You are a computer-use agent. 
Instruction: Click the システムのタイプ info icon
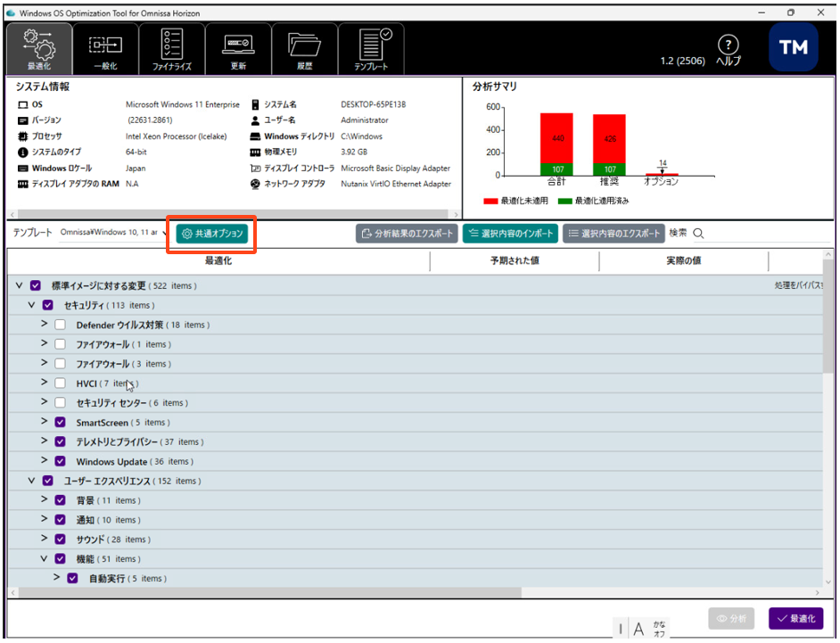22,153
